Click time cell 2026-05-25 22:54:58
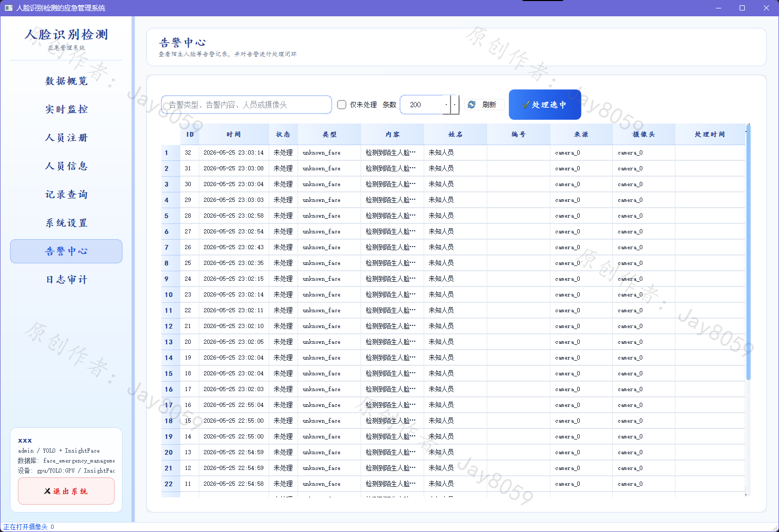 click(x=234, y=484)
